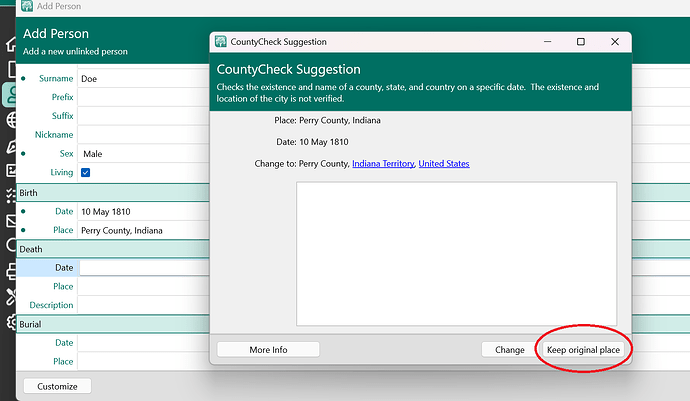This screenshot has width=690, height=401.
Task: Click the More Info button
Action: 268,349
